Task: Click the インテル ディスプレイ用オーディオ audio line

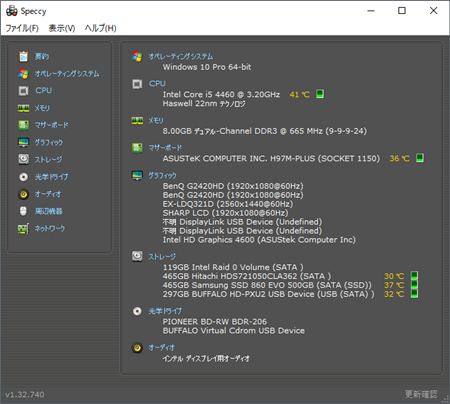Action: click(x=206, y=359)
